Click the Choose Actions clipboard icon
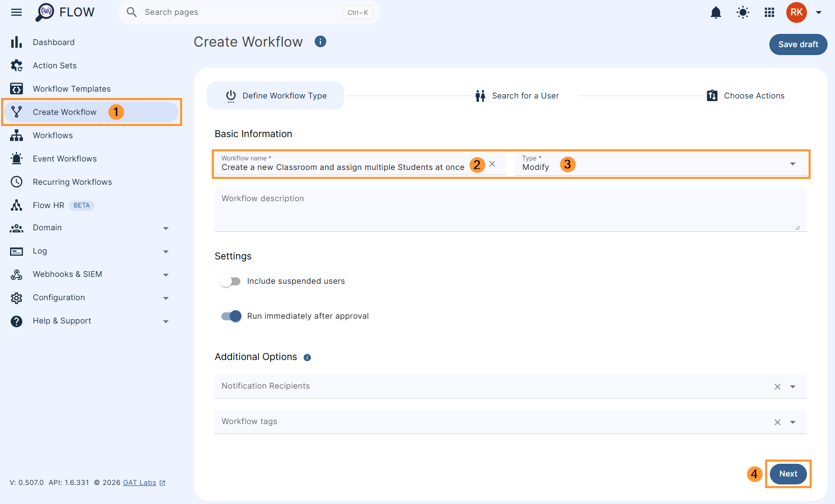 712,96
